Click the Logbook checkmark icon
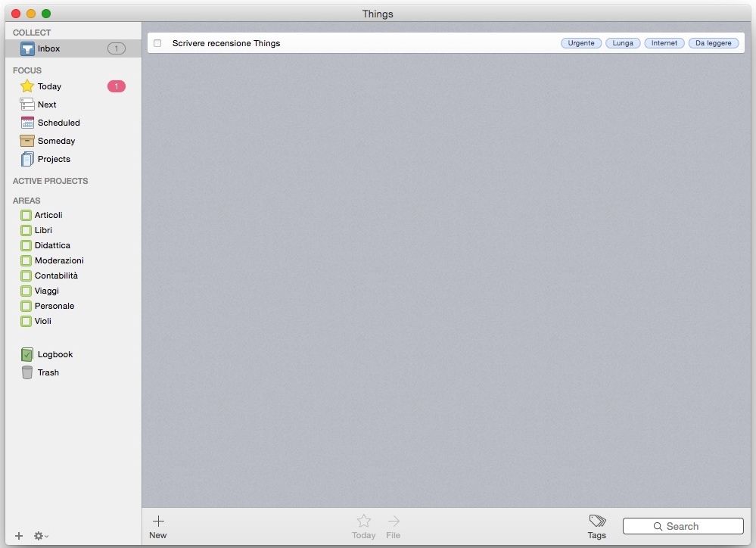756x548 pixels. click(x=27, y=354)
